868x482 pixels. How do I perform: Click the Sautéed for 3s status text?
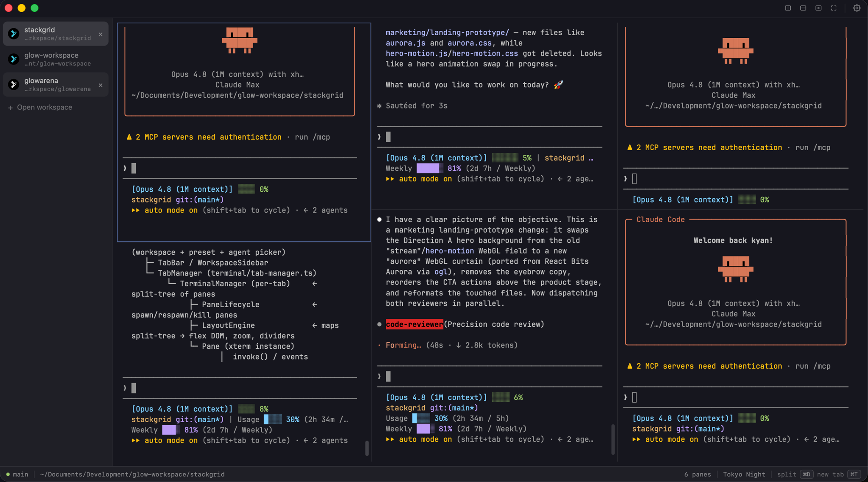point(412,106)
